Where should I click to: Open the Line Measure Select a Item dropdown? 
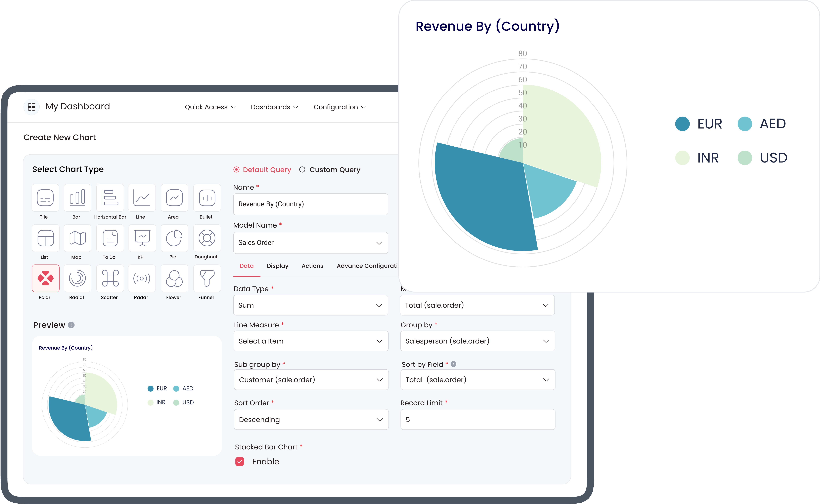point(311,341)
